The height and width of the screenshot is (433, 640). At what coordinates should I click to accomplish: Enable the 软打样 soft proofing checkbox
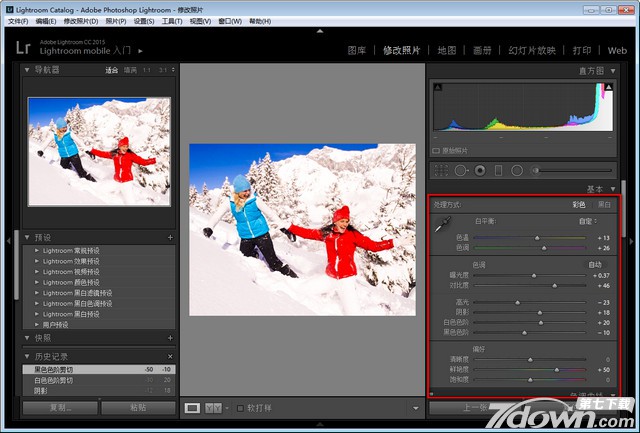[240, 408]
